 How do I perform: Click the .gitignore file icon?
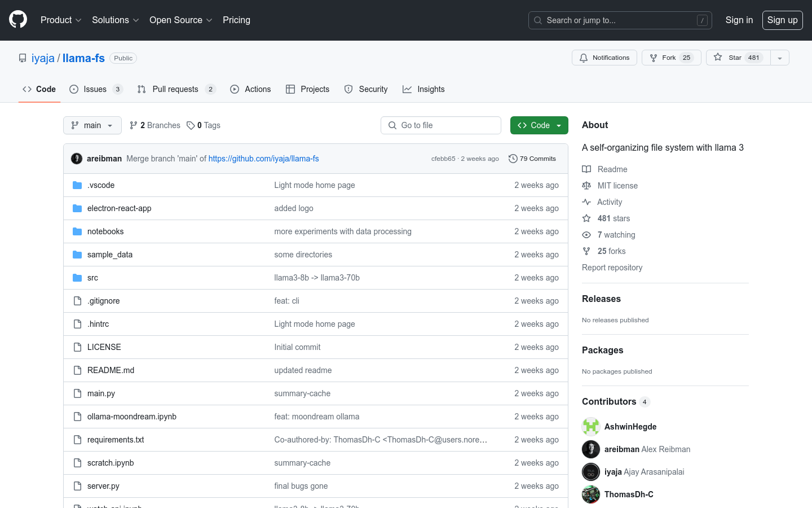pyautogui.click(x=77, y=301)
